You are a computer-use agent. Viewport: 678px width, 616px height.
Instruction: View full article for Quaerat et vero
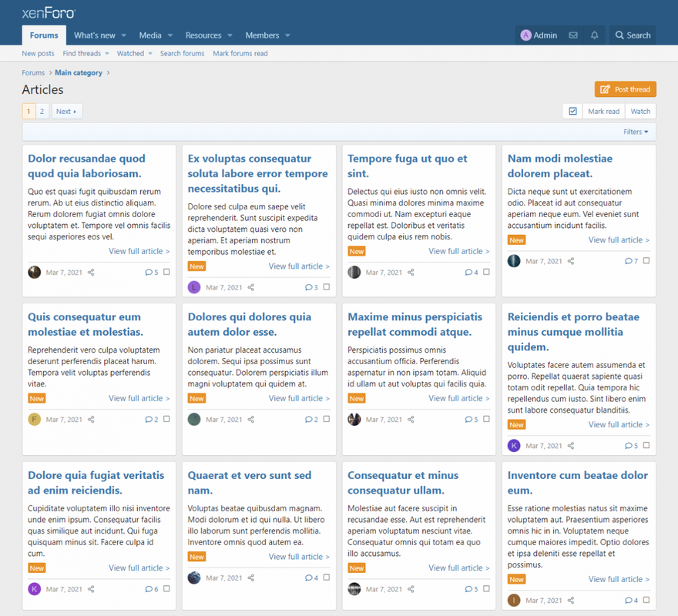(299, 557)
